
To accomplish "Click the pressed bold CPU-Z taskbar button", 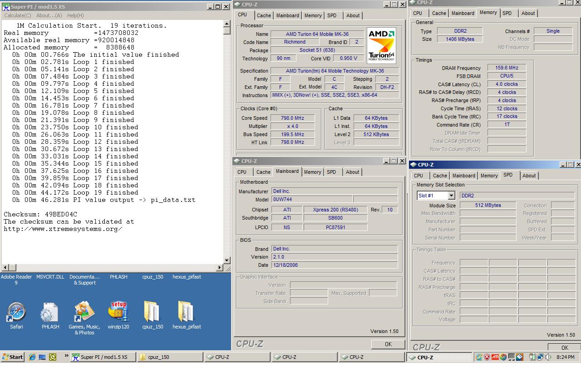I will click(440, 357).
